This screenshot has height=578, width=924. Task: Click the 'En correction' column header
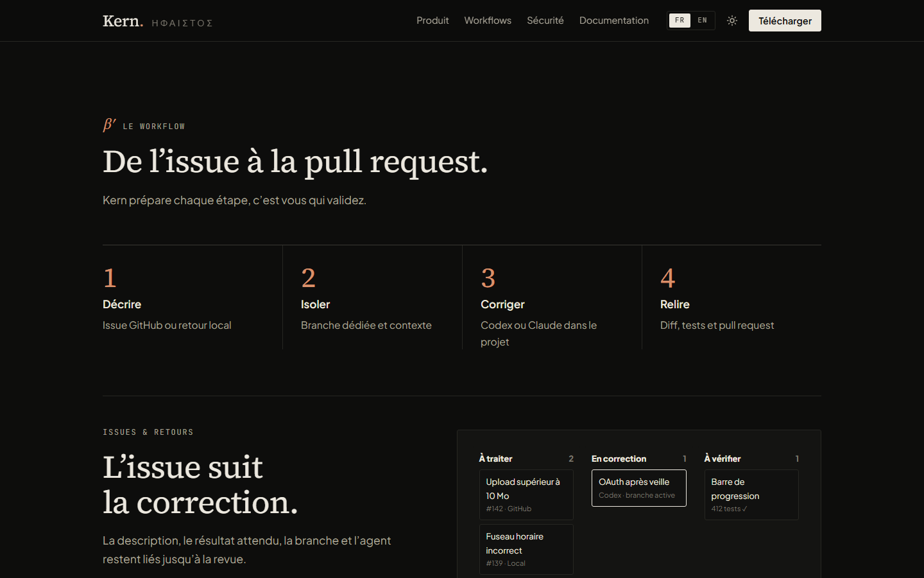(619, 459)
